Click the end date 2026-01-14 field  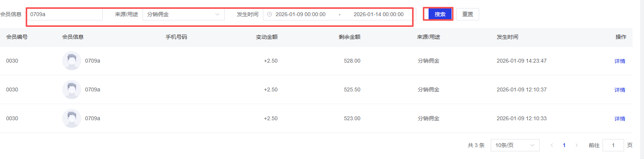(378, 14)
